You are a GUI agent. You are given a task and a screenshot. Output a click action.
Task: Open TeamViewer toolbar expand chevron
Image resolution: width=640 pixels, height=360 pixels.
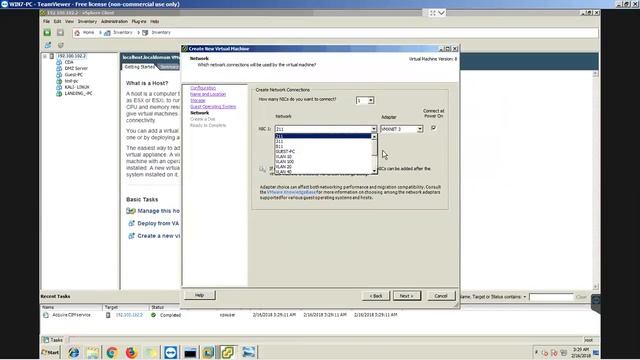[x=441, y=13]
